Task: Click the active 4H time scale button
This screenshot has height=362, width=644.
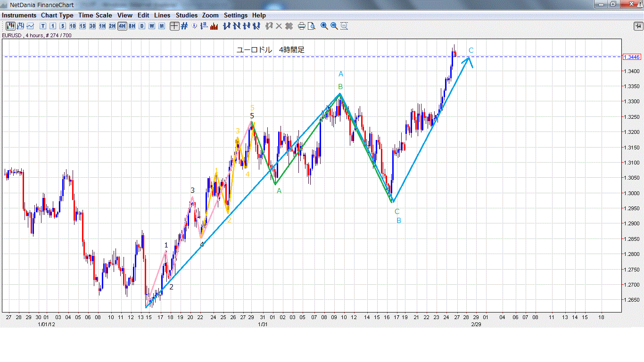Action: coord(122,26)
